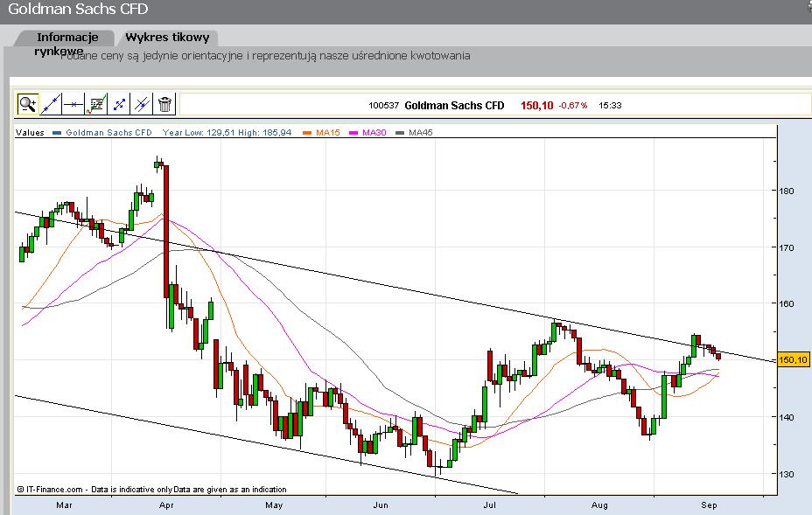Click the 15:33 time stamp
Screen dimensions: 812x515
610,106
